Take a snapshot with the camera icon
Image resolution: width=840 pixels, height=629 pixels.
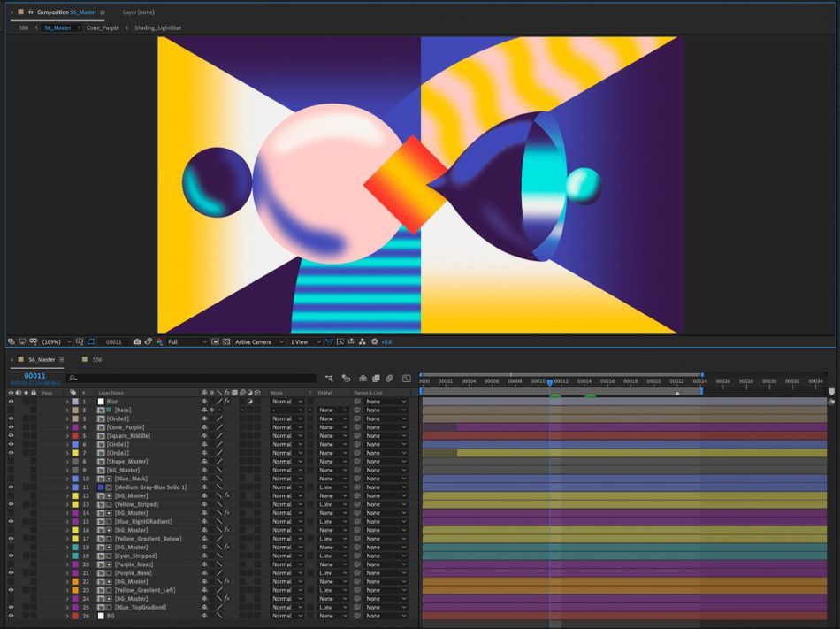click(x=137, y=341)
